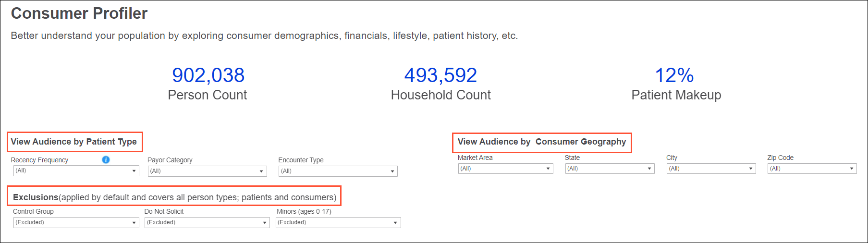Expand the Control Group exclusion dropdown

pyautogui.click(x=76, y=222)
